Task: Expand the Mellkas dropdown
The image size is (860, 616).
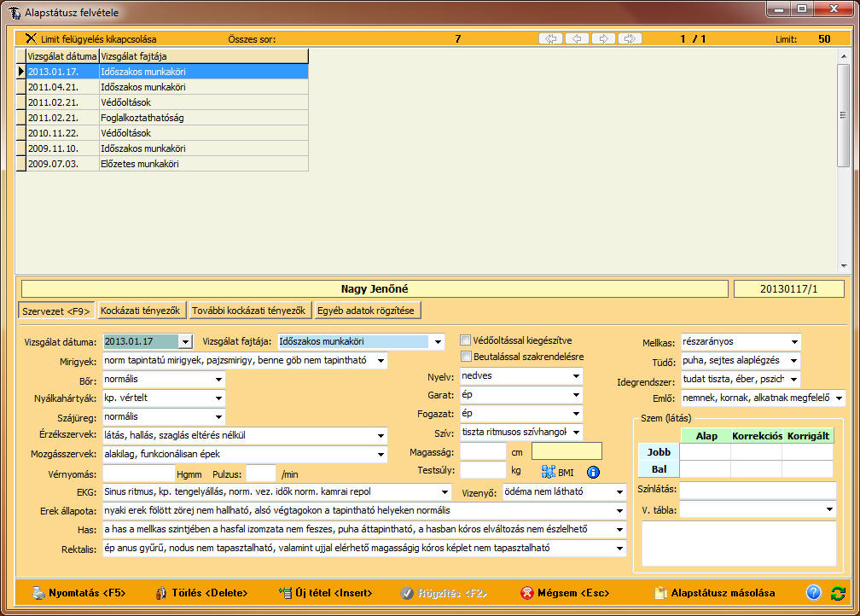Action: 794,342
